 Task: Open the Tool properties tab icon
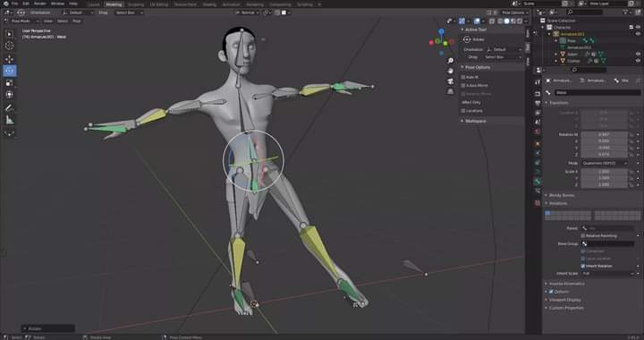[x=538, y=81]
